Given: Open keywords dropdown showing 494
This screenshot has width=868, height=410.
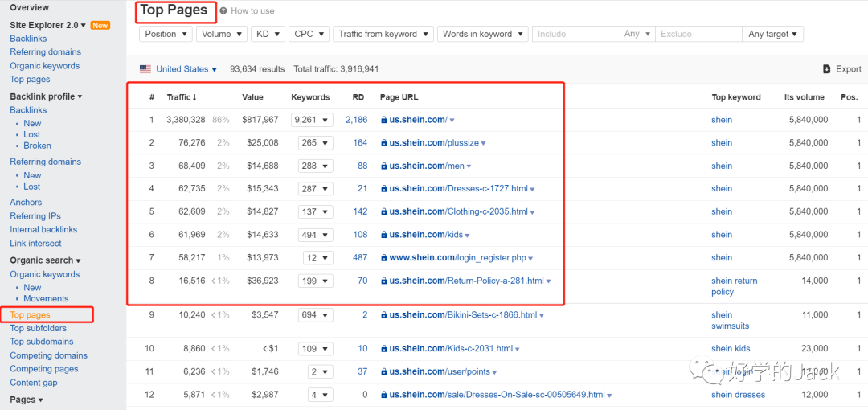Looking at the screenshot, I should click(x=316, y=235).
